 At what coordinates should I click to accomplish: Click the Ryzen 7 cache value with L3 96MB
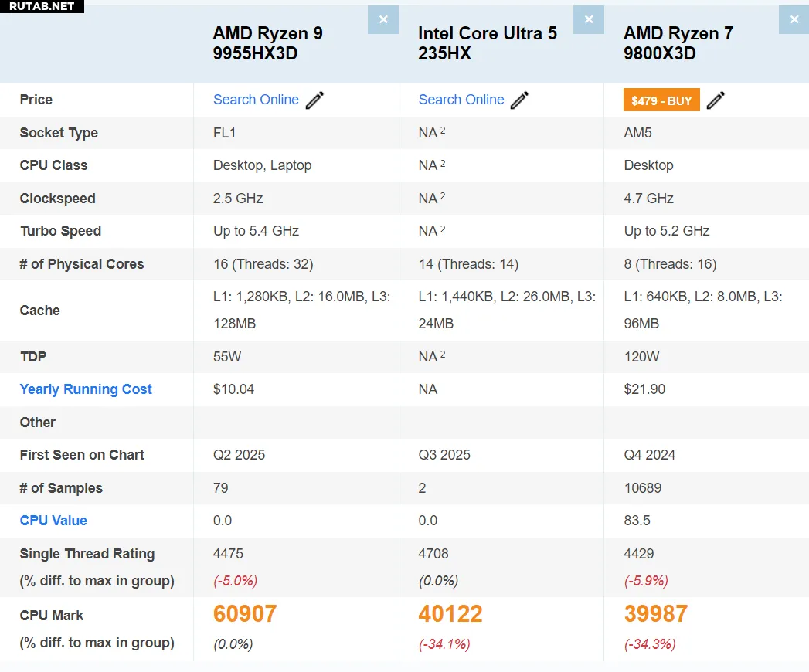703,311
